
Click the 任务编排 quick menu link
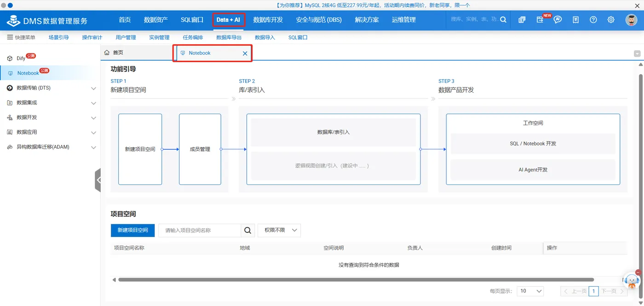tap(193, 37)
